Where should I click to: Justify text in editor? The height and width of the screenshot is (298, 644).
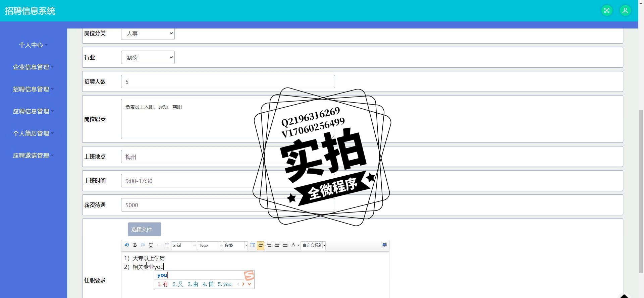pos(285,245)
